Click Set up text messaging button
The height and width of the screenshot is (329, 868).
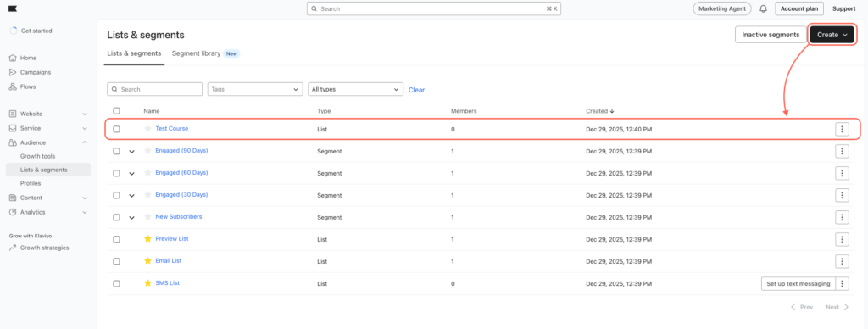pos(798,283)
